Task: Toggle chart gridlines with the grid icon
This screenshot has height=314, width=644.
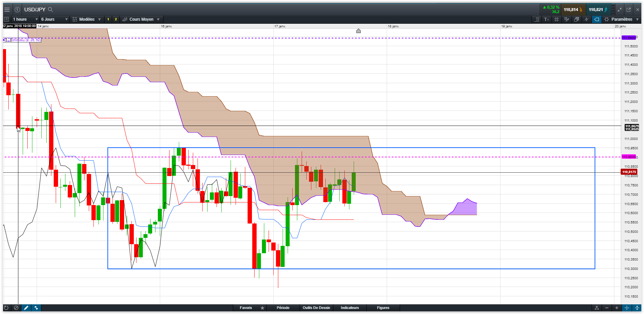Action: [557, 19]
